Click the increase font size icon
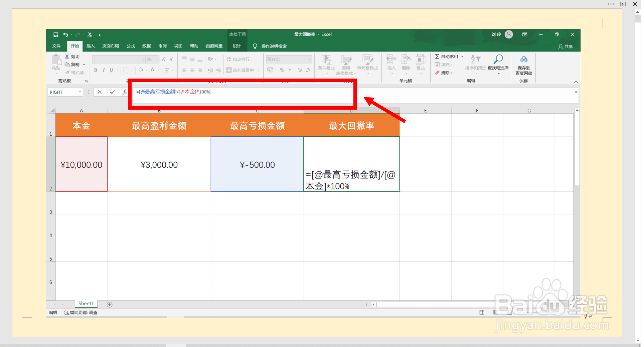Viewport: 644px width, 347px height. 164,59
